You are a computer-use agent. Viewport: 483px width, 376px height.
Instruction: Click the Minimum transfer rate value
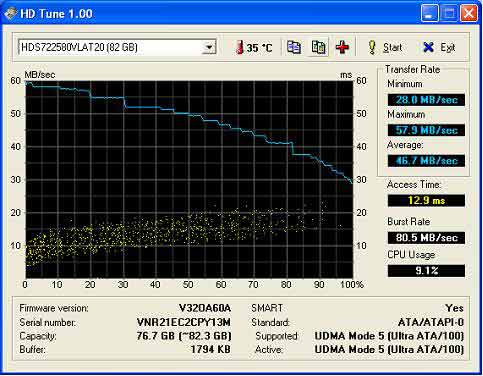(426, 100)
